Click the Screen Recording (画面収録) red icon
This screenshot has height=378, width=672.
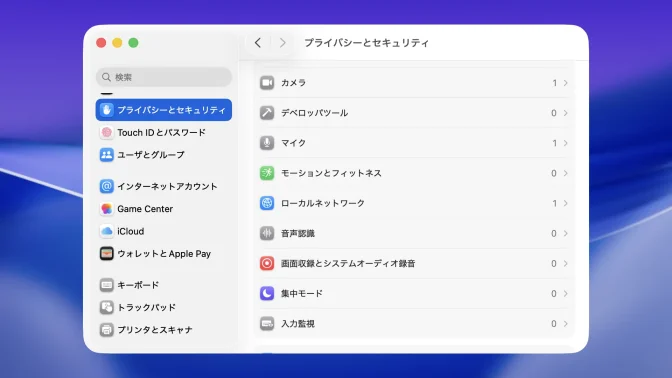coord(267,263)
